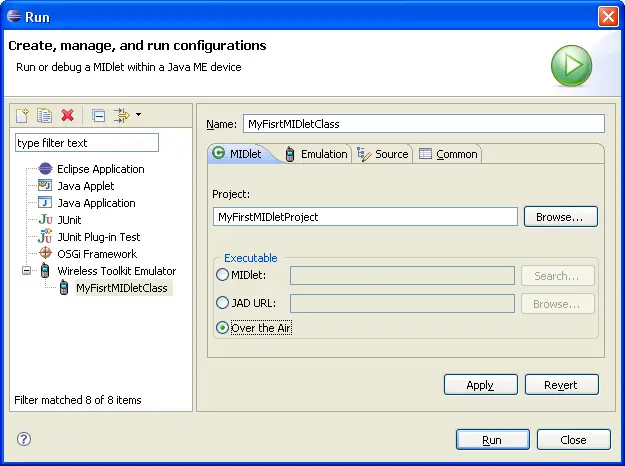Select the MIDlet radio button

coord(223,275)
